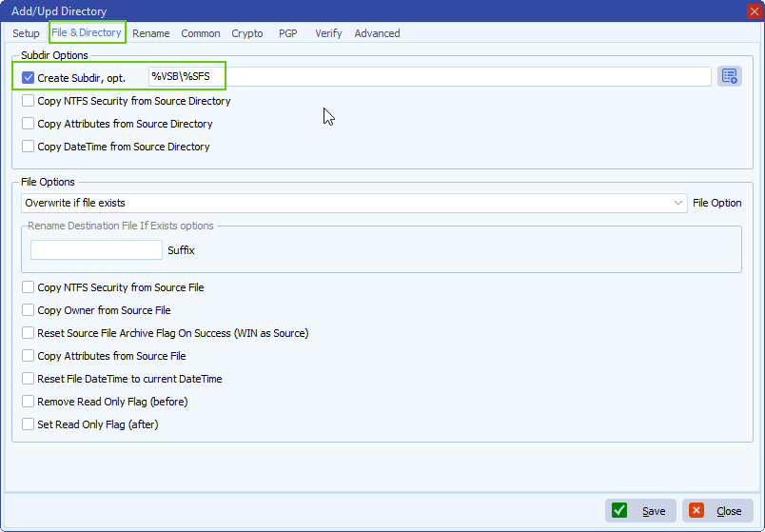Image resolution: width=765 pixels, height=532 pixels.
Task: Tick Copy DateTime from Source Directory
Action: tap(28, 147)
